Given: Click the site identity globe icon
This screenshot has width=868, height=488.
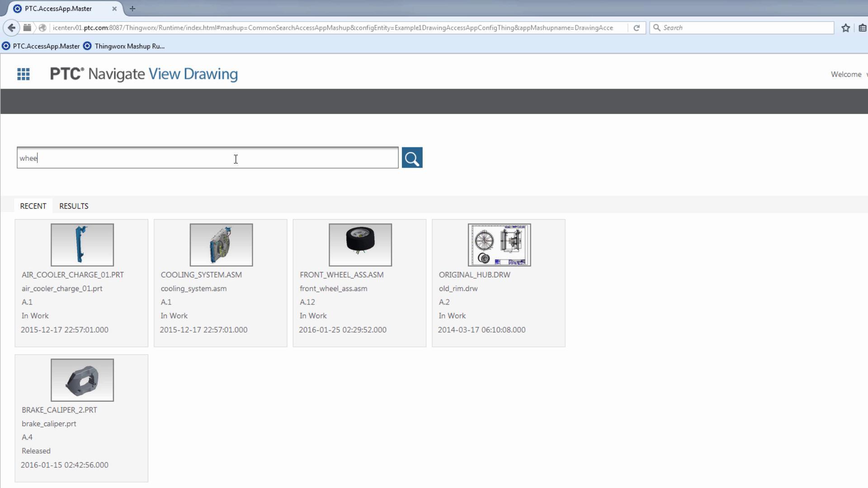Looking at the screenshot, I should tap(42, 28).
